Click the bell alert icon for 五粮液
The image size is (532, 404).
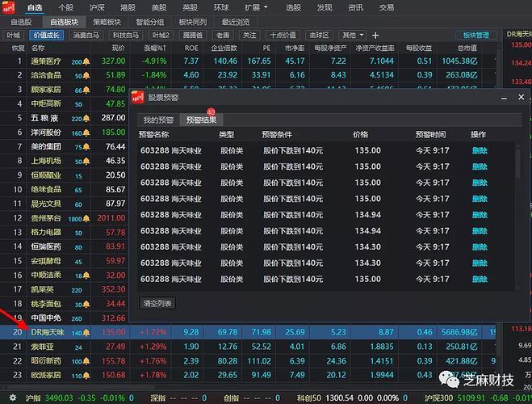[86, 119]
